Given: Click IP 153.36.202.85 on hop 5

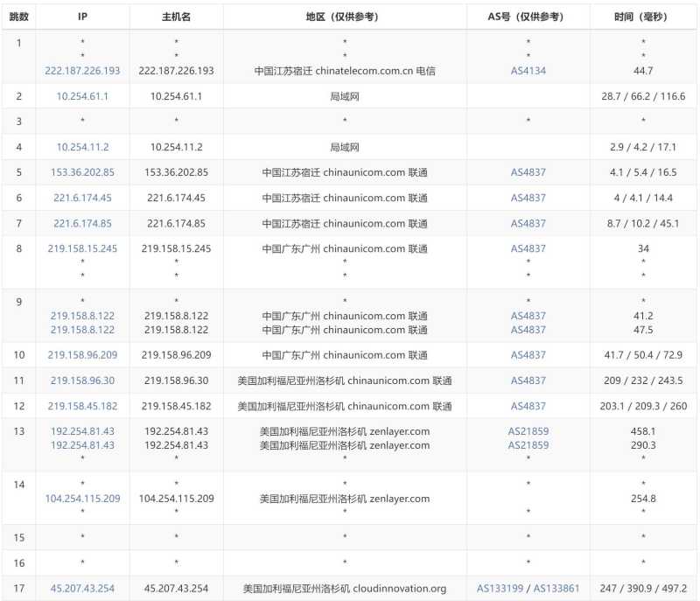Looking at the screenshot, I should (x=82, y=172).
